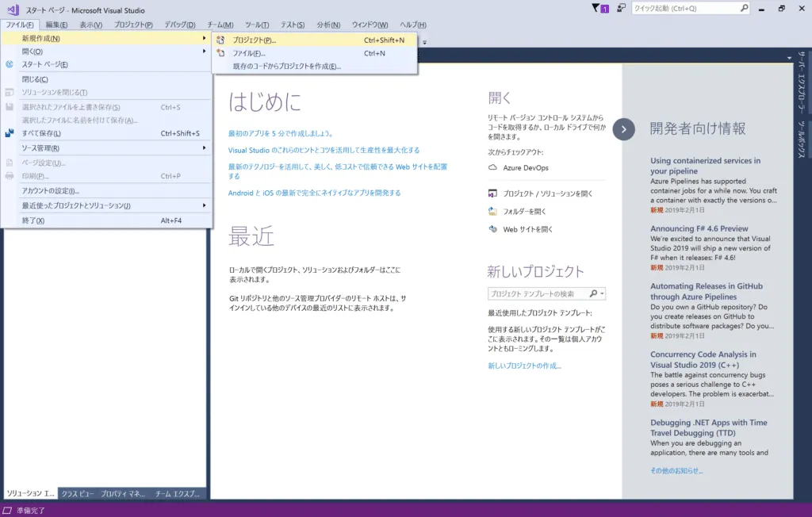The width and height of the screenshot is (812, 517).
Task: Switch to クラス ビュー tab
Action: [x=78, y=494]
